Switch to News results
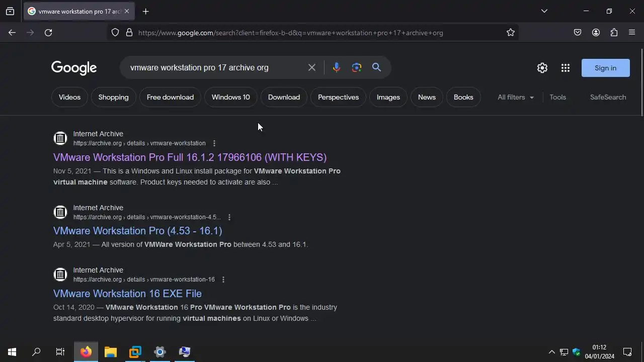 (427, 97)
